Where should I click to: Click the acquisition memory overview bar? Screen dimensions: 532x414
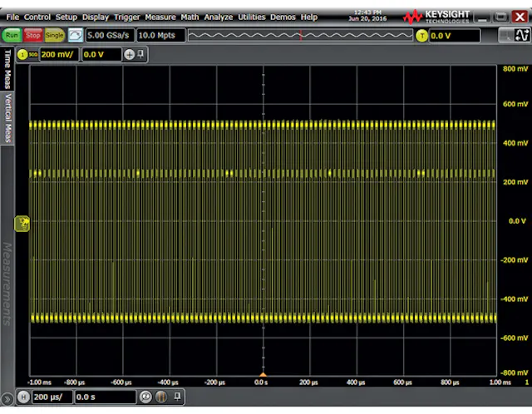pos(300,35)
